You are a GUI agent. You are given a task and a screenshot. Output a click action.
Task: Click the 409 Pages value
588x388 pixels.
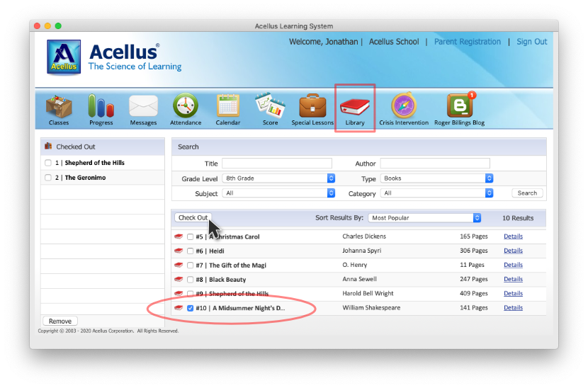tap(474, 293)
